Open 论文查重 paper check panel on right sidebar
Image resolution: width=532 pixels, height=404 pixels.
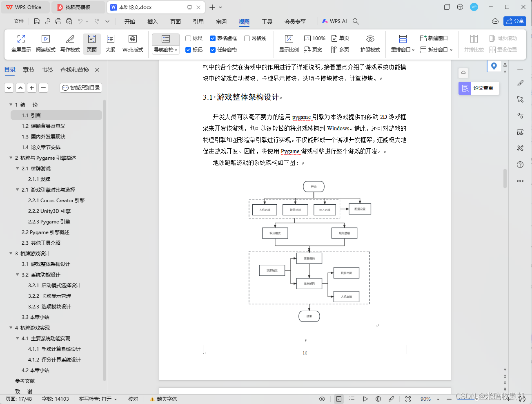[x=478, y=87]
